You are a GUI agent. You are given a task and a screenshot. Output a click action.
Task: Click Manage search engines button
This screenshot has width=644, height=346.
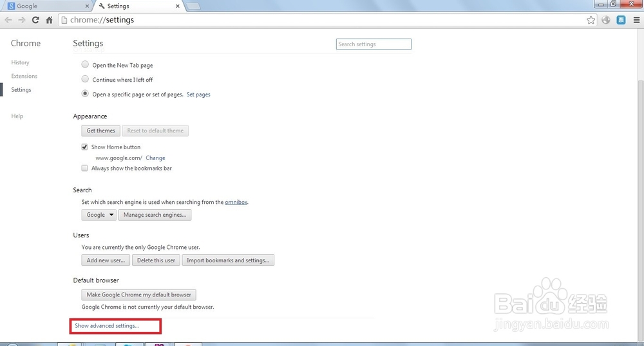155,215
